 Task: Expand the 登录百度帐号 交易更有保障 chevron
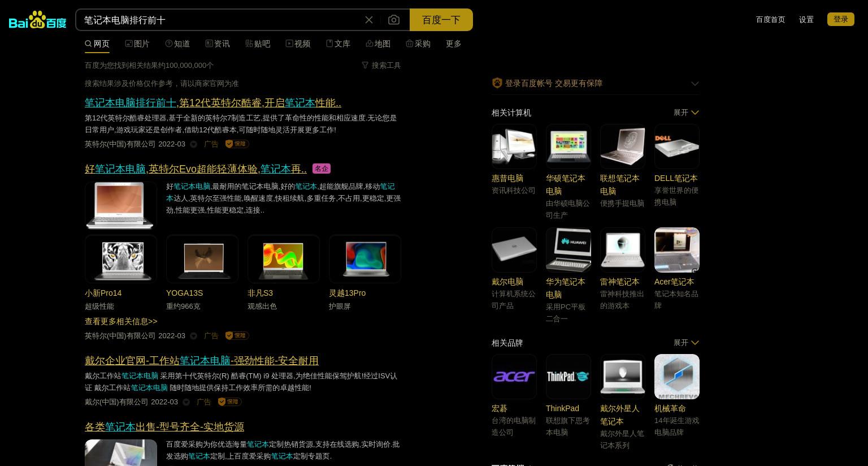pos(695,84)
